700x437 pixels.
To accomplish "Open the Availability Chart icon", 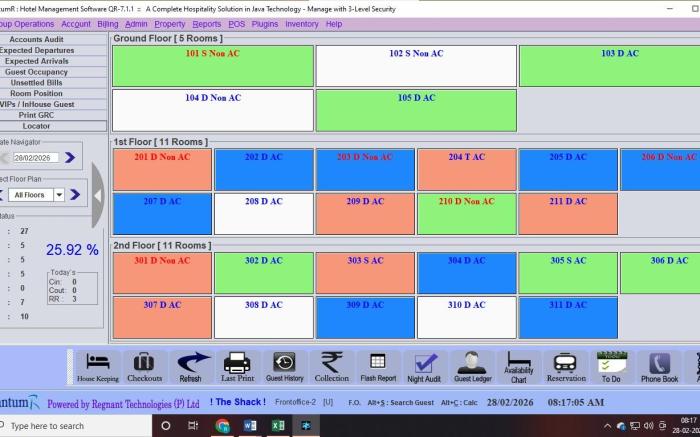I will point(518,366).
